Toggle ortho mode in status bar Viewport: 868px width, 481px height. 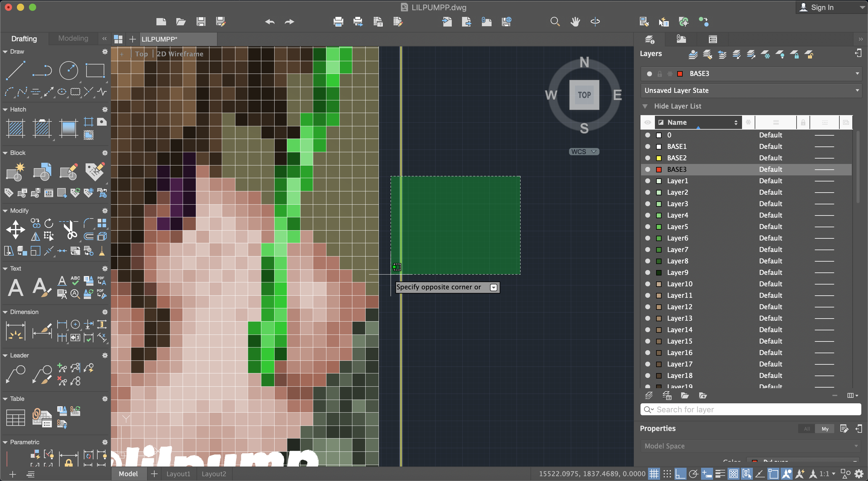680,473
